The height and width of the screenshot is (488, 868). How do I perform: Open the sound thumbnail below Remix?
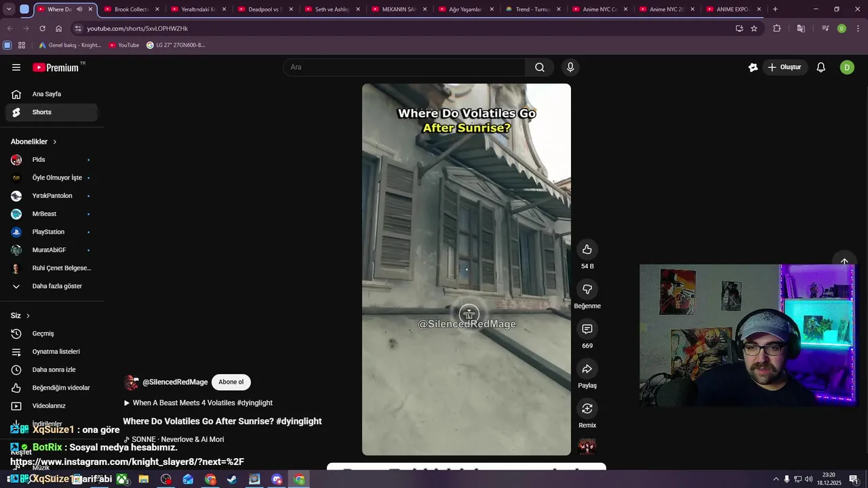587,446
